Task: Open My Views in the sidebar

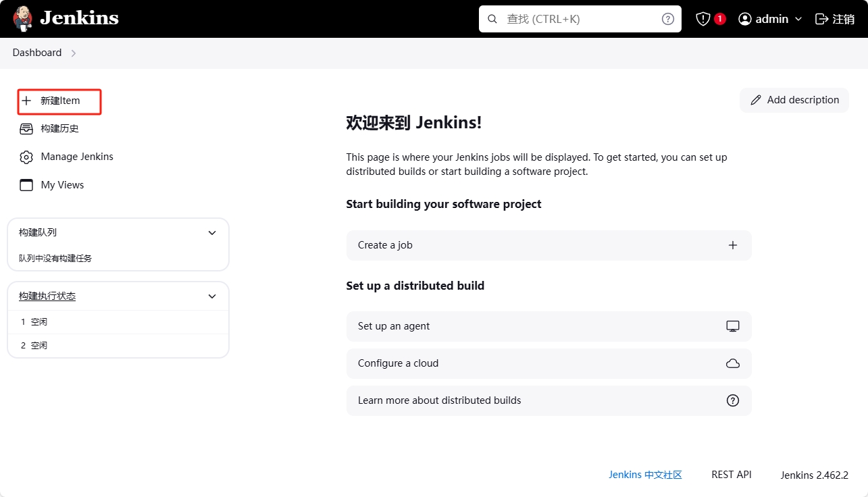Action: (62, 185)
